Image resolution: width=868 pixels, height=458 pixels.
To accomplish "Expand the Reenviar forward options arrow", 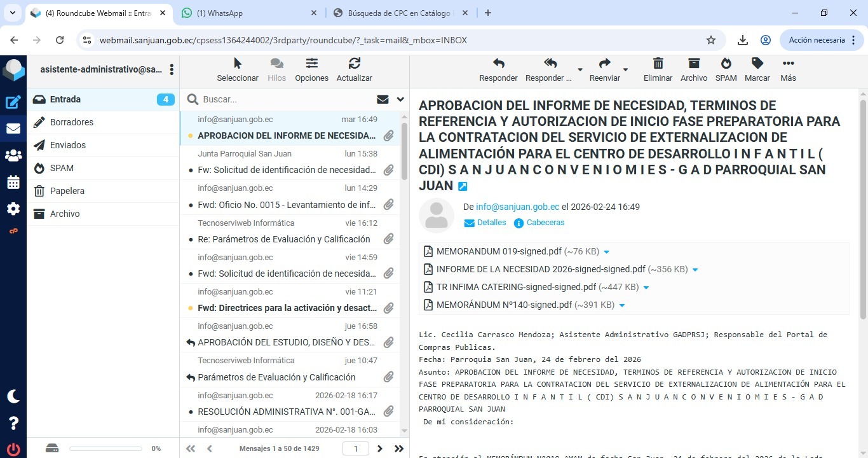I will point(625,69).
